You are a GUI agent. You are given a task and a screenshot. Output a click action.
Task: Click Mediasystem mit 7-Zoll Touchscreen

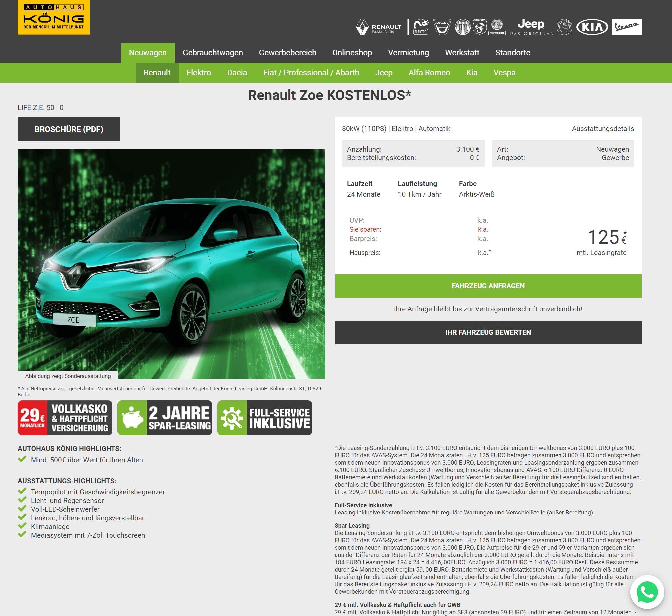point(88,535)
